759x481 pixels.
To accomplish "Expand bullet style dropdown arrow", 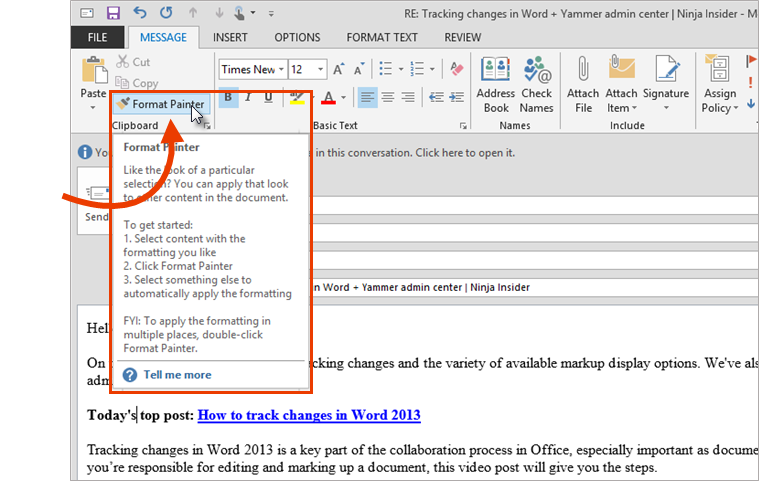I will pos(401,69).
